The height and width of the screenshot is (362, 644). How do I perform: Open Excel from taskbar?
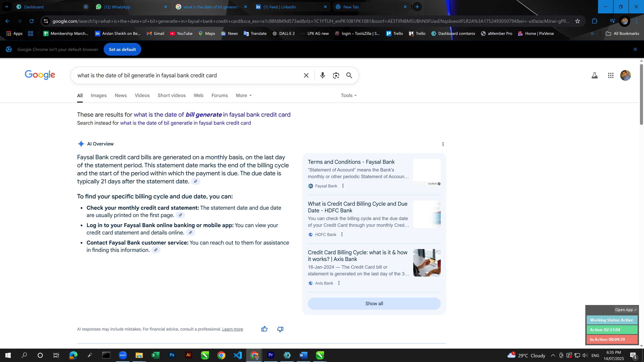(155, 355)
